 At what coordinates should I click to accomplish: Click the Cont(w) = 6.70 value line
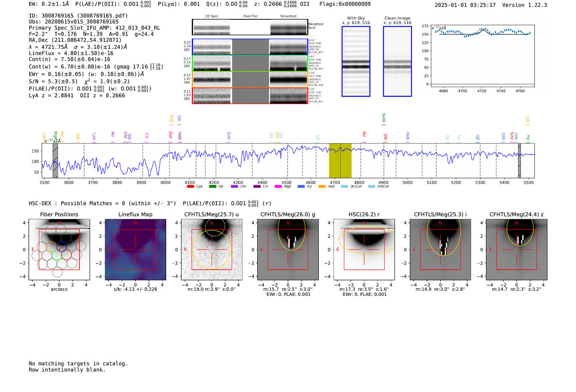96,66
